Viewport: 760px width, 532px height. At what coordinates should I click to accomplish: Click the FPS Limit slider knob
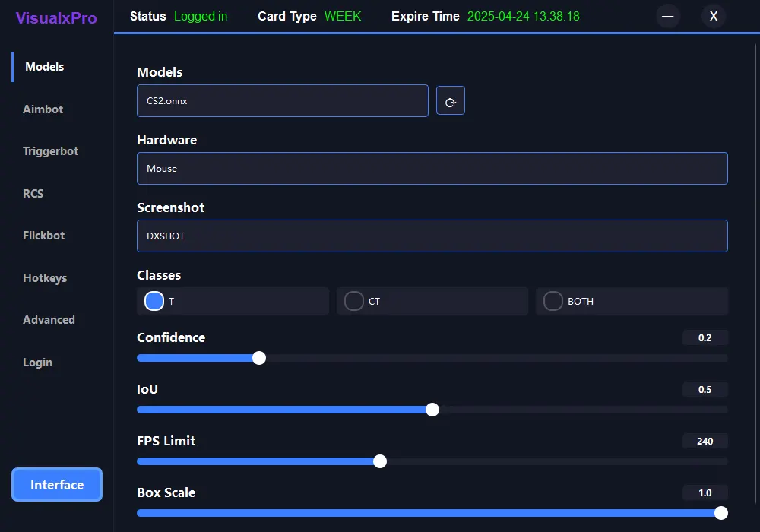380,461
